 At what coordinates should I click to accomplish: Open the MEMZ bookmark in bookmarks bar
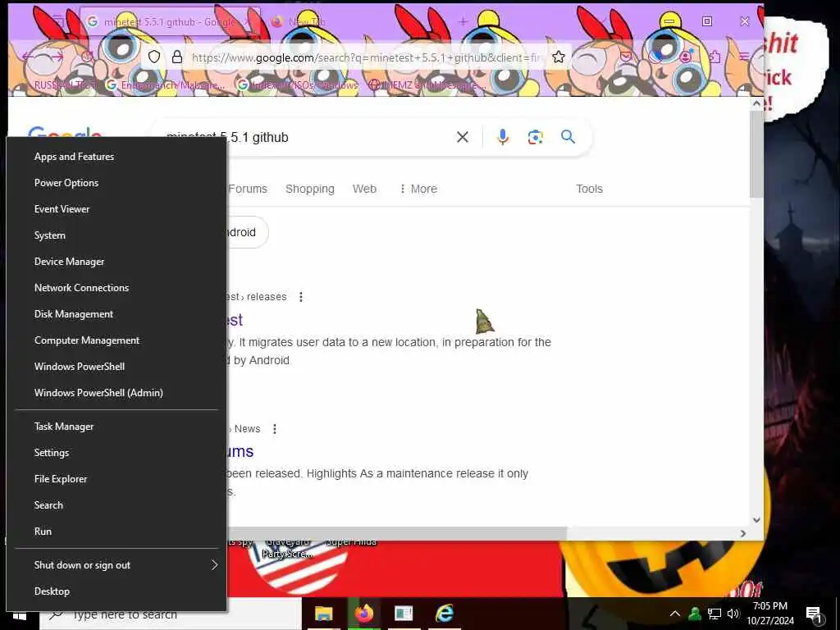[x=428, y=85]
